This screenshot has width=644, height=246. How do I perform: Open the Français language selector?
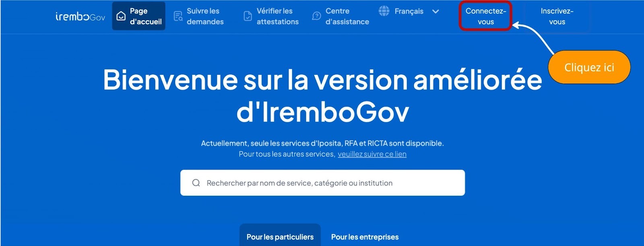pos(409,11)
